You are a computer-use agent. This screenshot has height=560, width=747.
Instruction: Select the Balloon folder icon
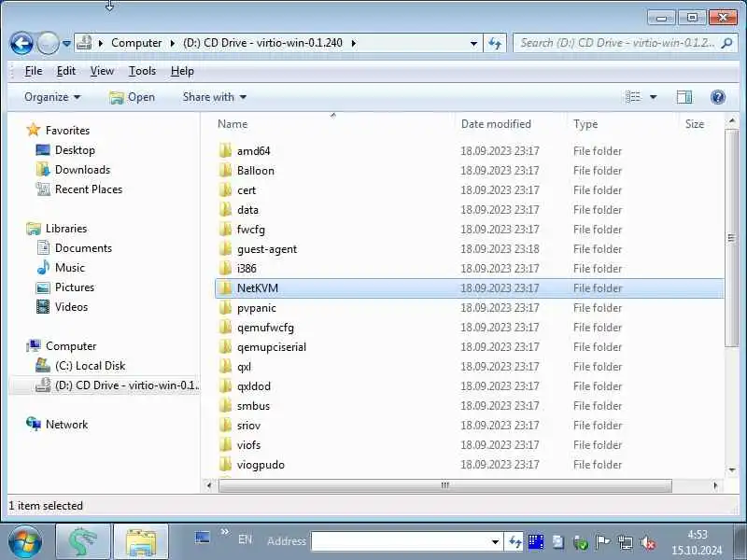pos(225,170)
